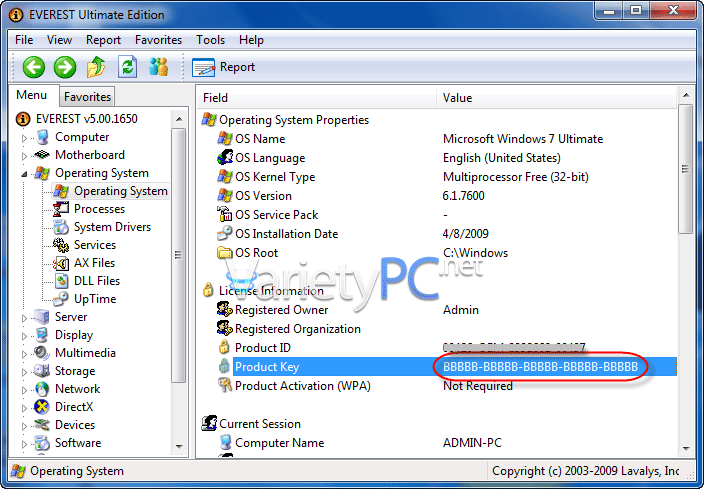Click the UpTime icon
The width and height of the screenshot is (704, 489).
[x=61, y=299]
